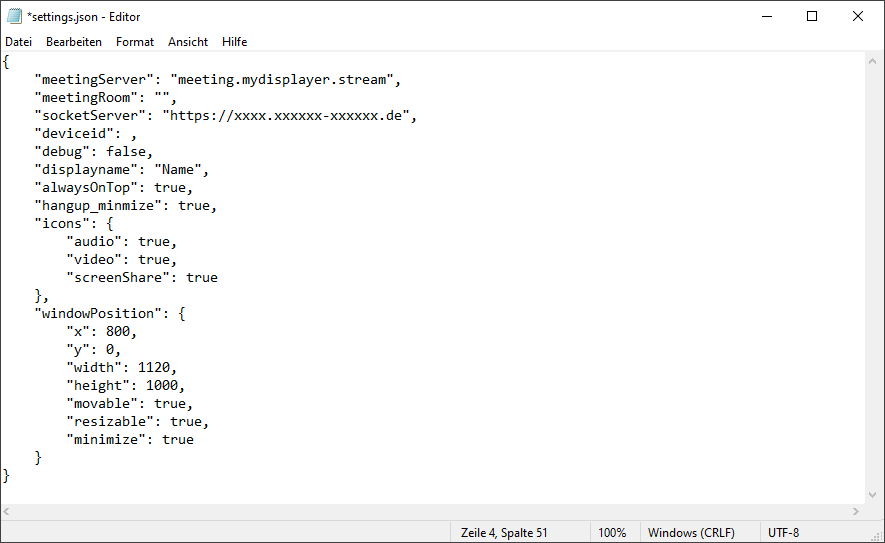Image resolution: width=885 pixels, height=543 pixels.
Task: Maximize the Editor window
Action: (812, 16)
